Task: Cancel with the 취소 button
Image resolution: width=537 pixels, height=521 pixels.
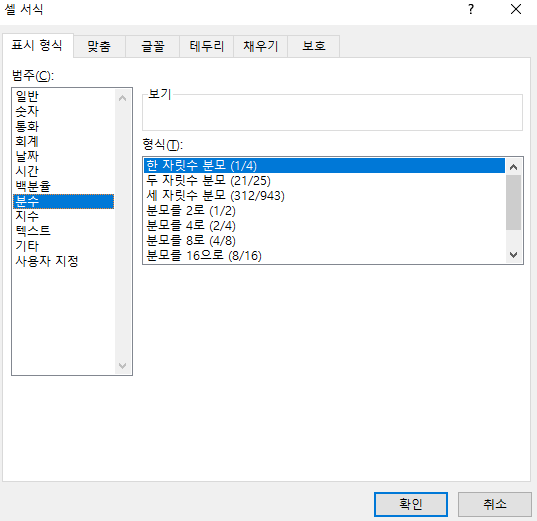Action: (x=495, y=504)
